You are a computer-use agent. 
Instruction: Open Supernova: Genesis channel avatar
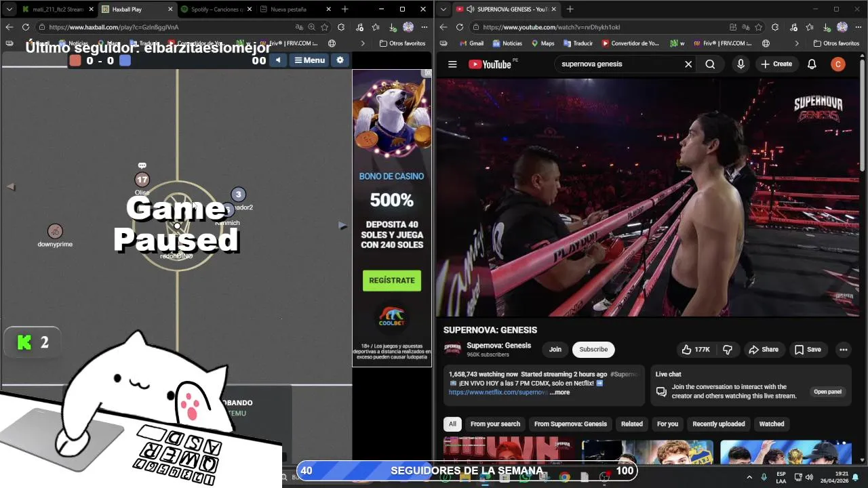click(x=452, y=350)
